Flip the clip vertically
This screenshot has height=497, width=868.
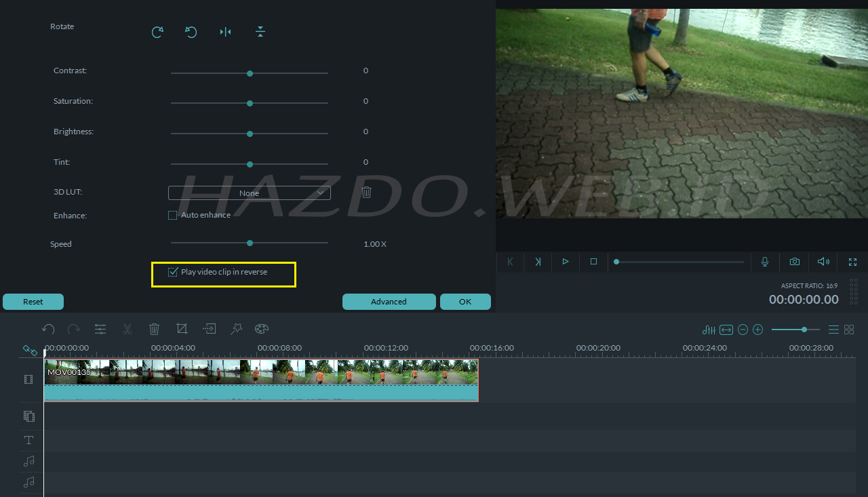pos(260,32)
